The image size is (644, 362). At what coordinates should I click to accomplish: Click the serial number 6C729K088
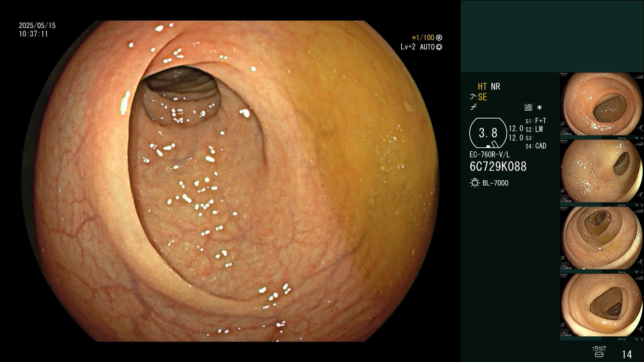point(498,167)
